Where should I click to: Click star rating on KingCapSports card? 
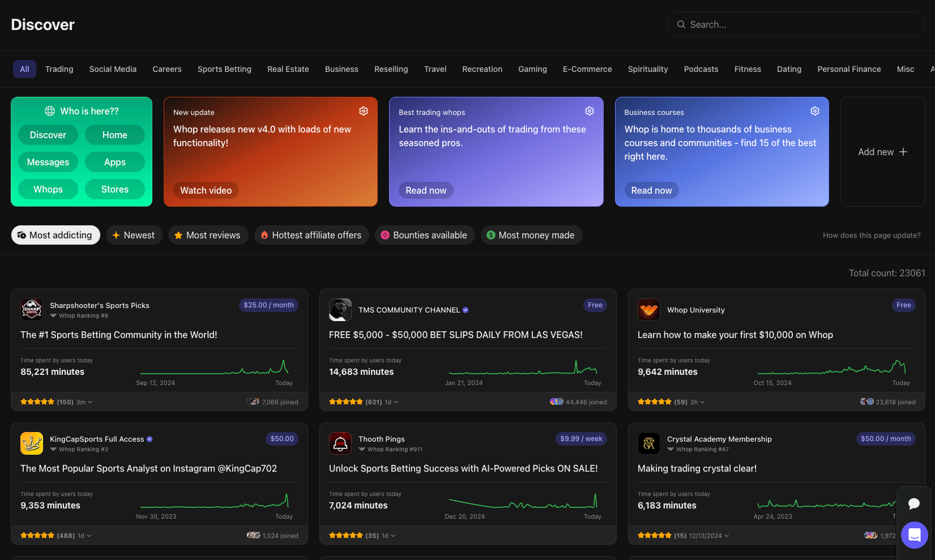[x=37, y=536]
